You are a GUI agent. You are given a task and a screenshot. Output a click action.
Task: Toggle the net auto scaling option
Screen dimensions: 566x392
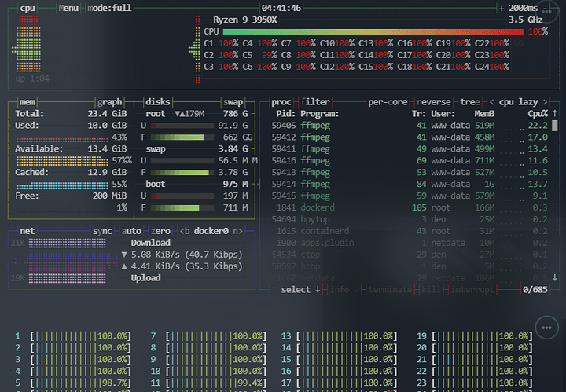coord(131,232)
